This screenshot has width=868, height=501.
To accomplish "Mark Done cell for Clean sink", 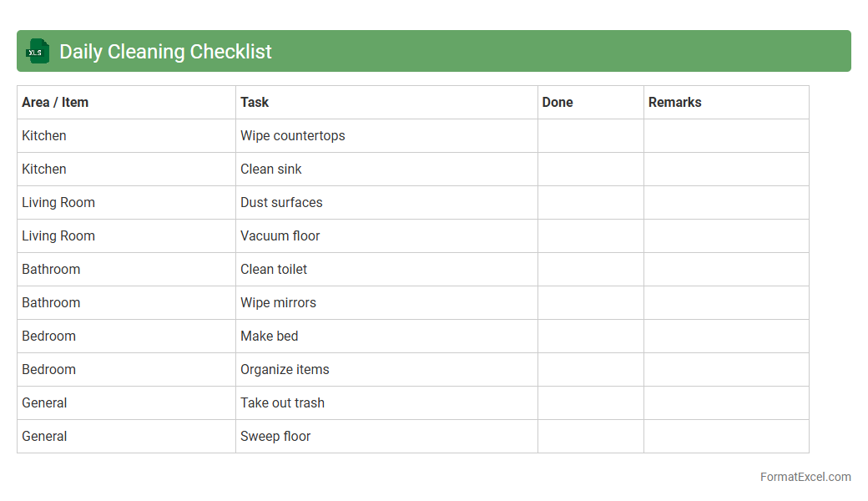I will tap(590, 169).
